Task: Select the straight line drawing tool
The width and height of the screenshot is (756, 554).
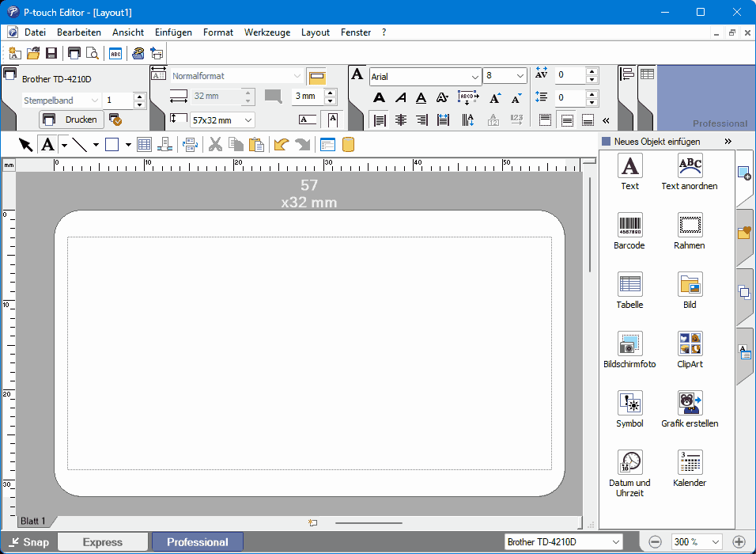Action: point(79,144)
